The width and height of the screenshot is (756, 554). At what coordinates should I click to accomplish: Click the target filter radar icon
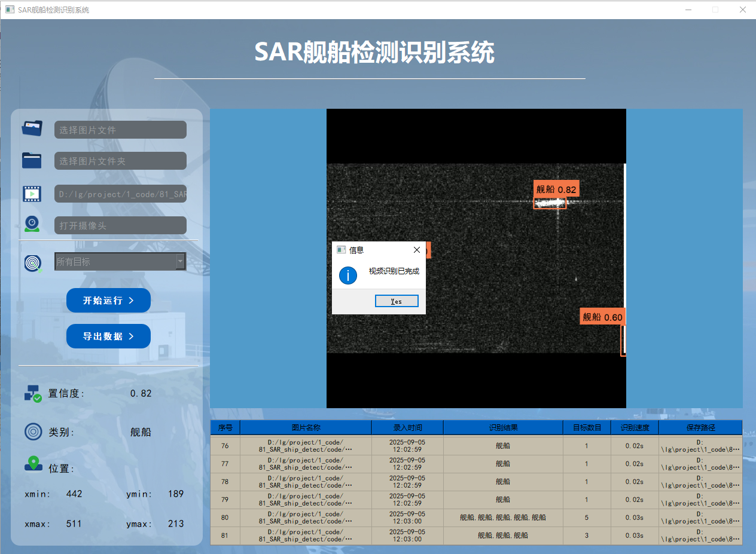(x=33, y=262)
